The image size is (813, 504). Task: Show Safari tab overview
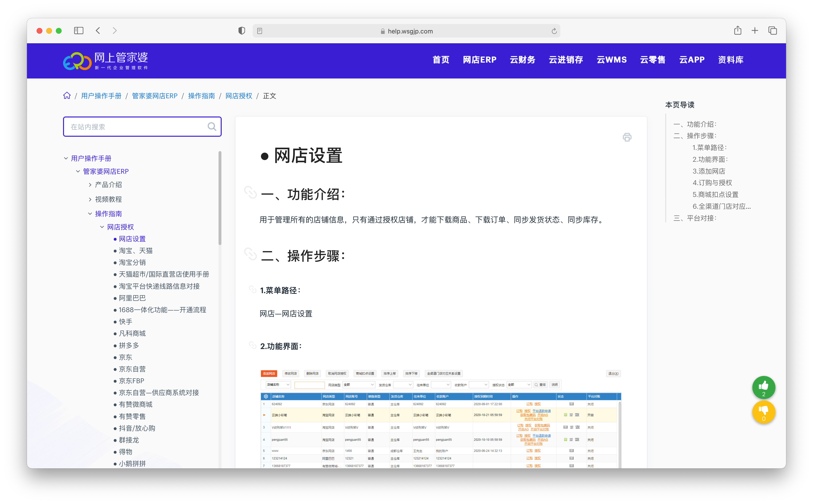click(x=772, y=31)
